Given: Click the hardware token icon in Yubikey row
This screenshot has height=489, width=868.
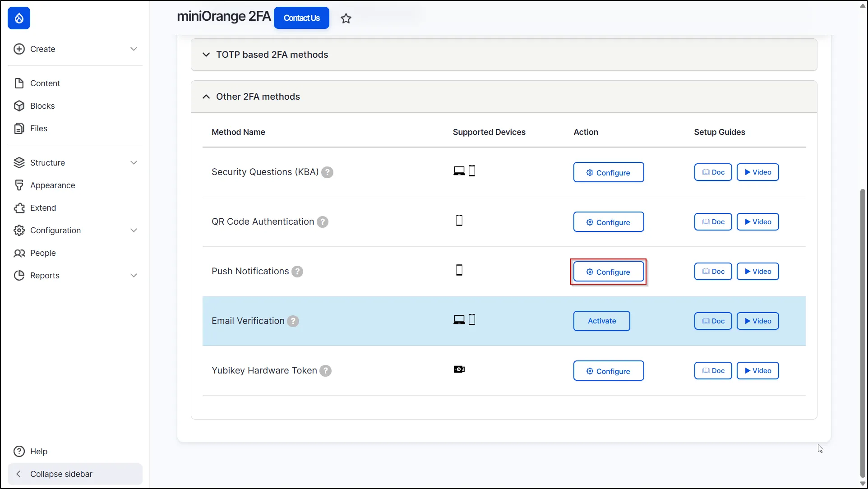Looking at the screenshot, I should pos(459,369).
